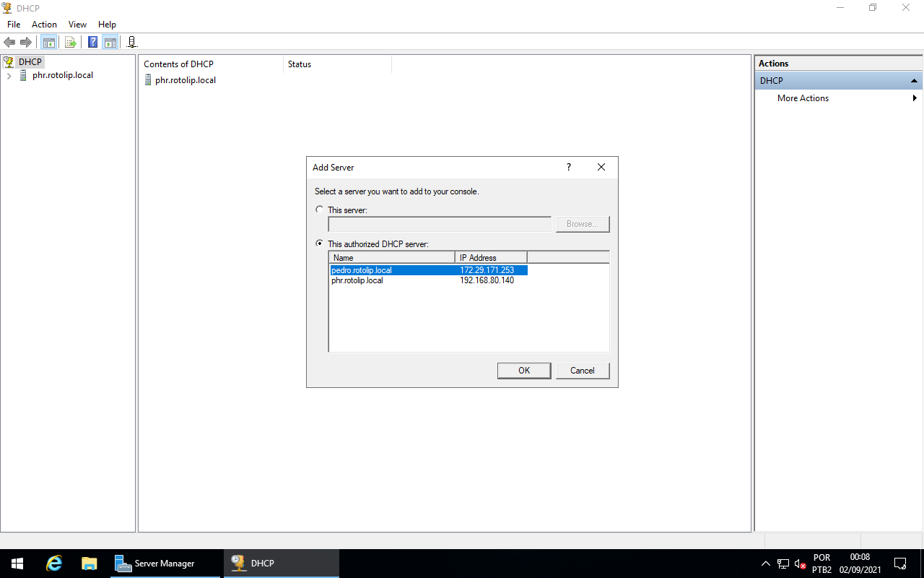This screenshot has width=924, height=578.
Task: Select the 'This server' radio button
Action: click(x=320, y=210)
